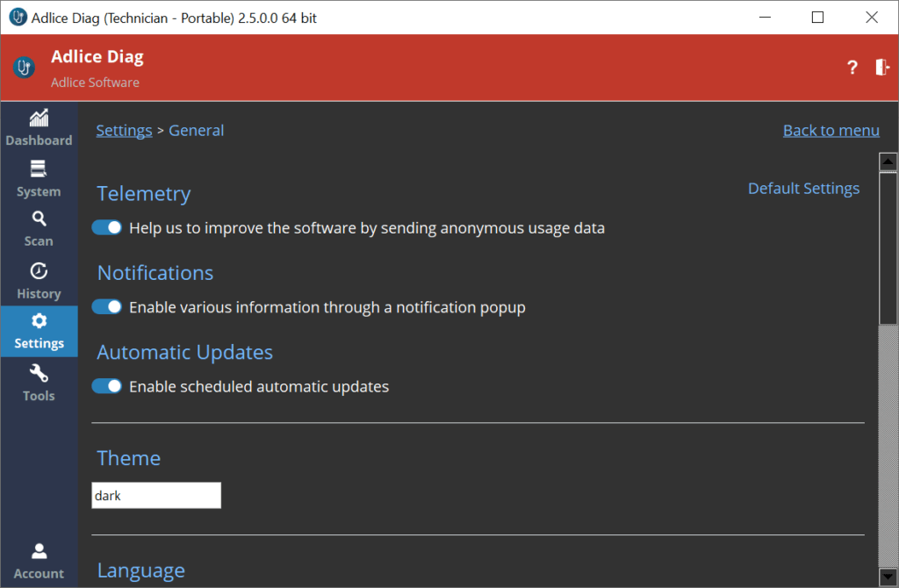Screen dimensions: 899x588
Task: Open the Tools wrench section
Action: pyautogui.click(x=39, y=383)
